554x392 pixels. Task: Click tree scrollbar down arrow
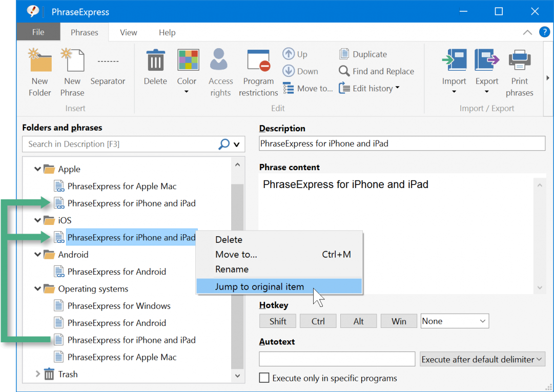pyautogui.click(x=237, y=376)
